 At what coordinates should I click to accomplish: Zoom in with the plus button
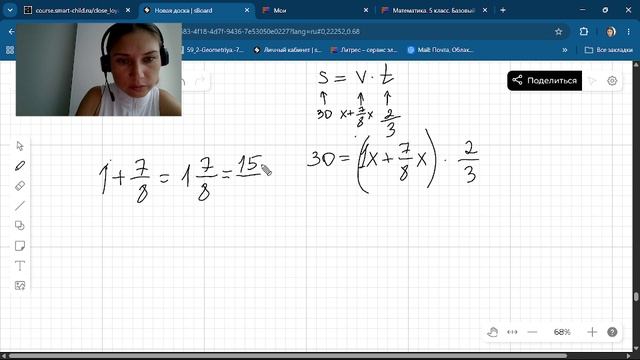(x=592, y=332)
